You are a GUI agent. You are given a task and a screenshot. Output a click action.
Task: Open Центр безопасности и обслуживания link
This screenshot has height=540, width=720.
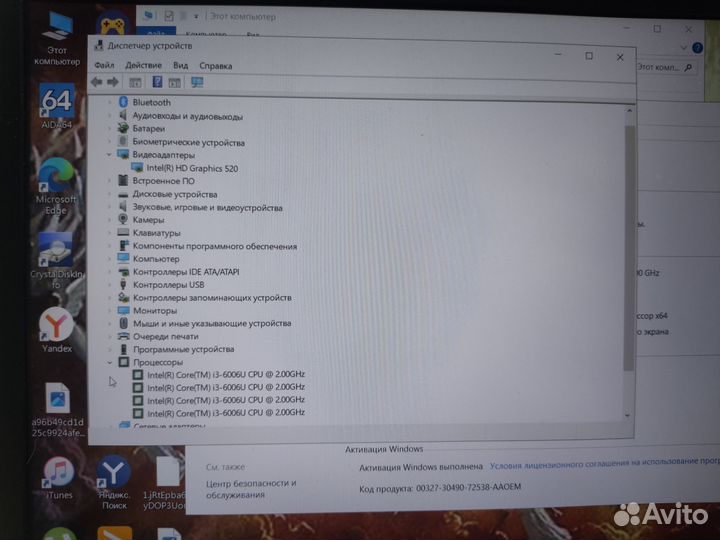251,489
